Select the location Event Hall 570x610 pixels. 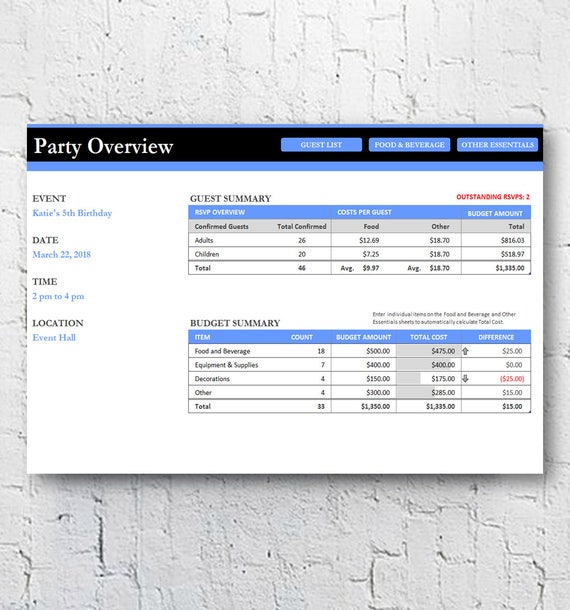[x=54, y=338]
